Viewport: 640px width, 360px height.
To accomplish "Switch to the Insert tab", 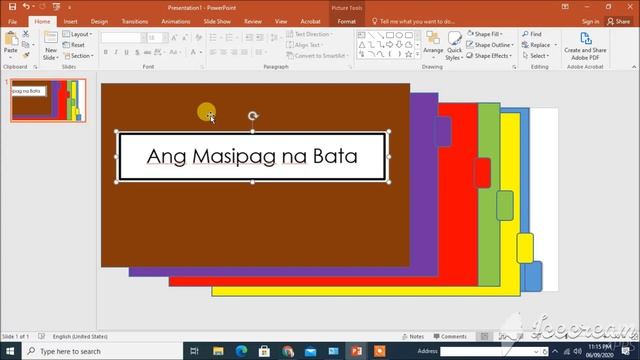I will tap(70, 21).
